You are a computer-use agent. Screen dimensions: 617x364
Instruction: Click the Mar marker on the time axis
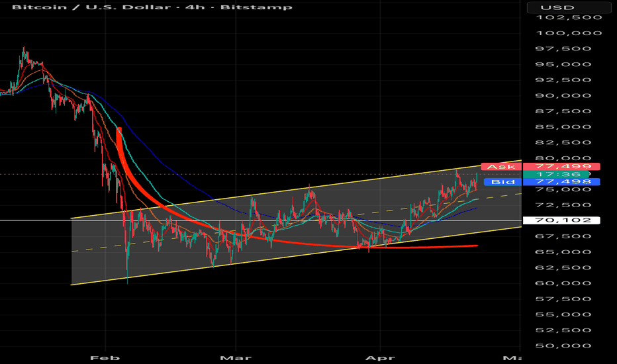point(235,358)
